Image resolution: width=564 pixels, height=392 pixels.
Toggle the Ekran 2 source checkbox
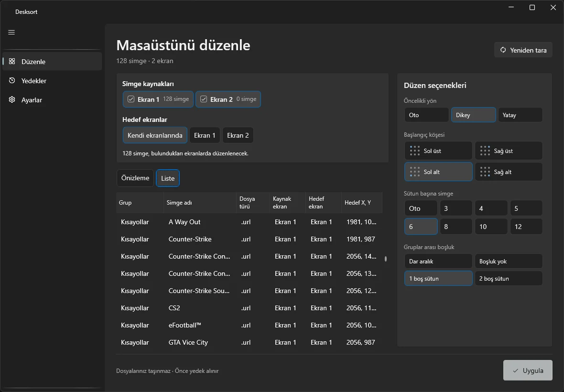click(204, 99)
